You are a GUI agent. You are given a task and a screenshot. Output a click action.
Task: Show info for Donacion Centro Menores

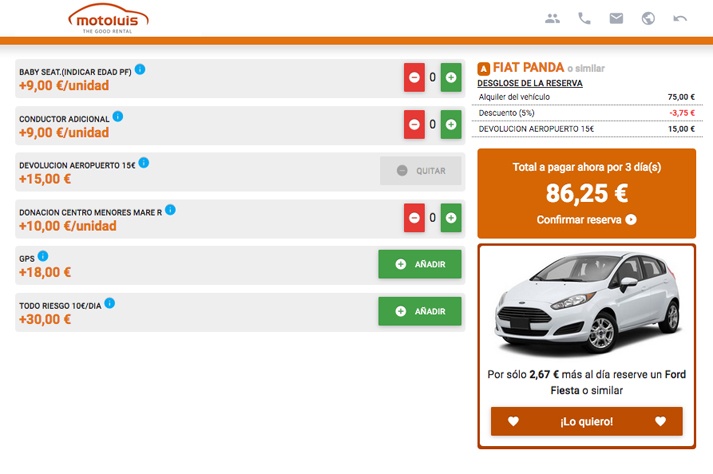(x=170, y=210)
